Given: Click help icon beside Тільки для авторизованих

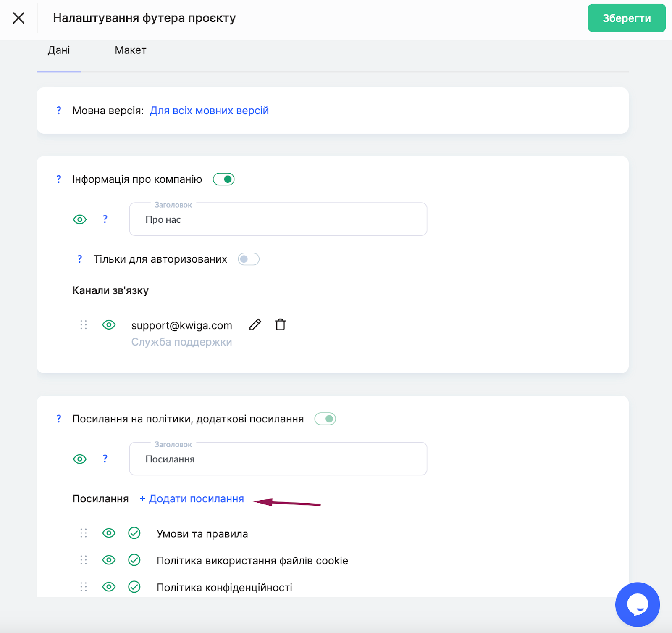Looking at the screenshot, I should coord(80,259).
